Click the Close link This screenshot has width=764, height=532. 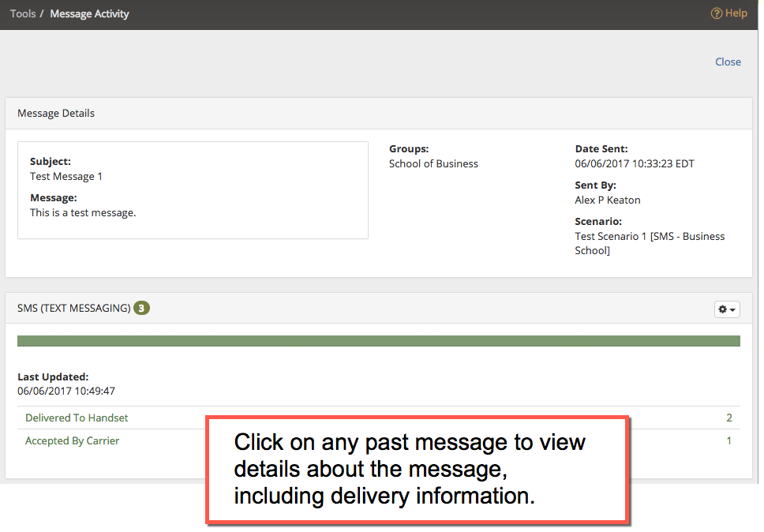pos(728,62)
